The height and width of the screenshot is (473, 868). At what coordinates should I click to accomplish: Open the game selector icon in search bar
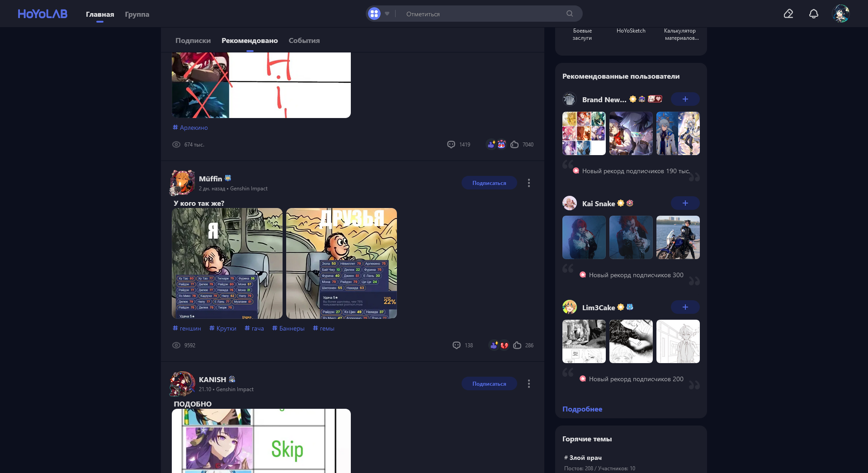point(374,14)
